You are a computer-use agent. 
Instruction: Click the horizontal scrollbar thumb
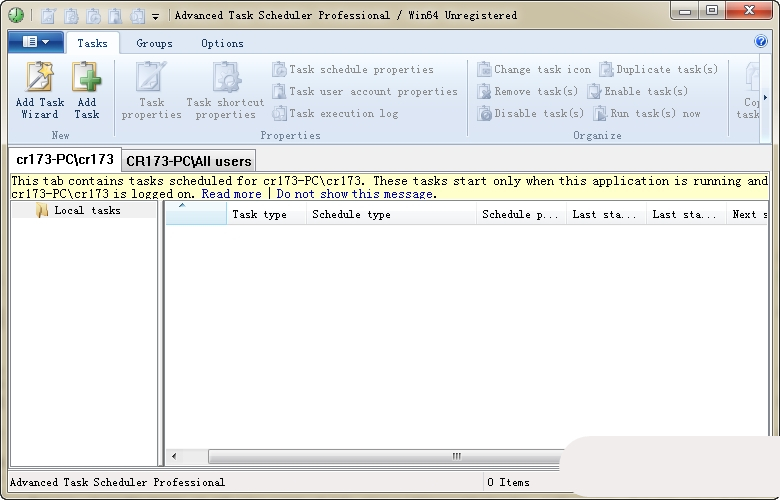pos(386,456)
